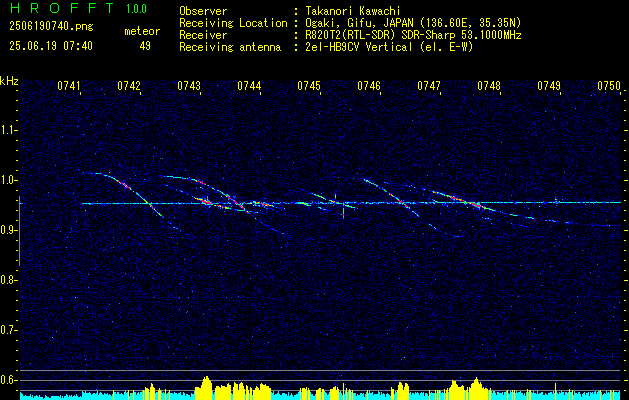
Task: Click the 0.9 frequency axis label
Action: click(8, 230)
